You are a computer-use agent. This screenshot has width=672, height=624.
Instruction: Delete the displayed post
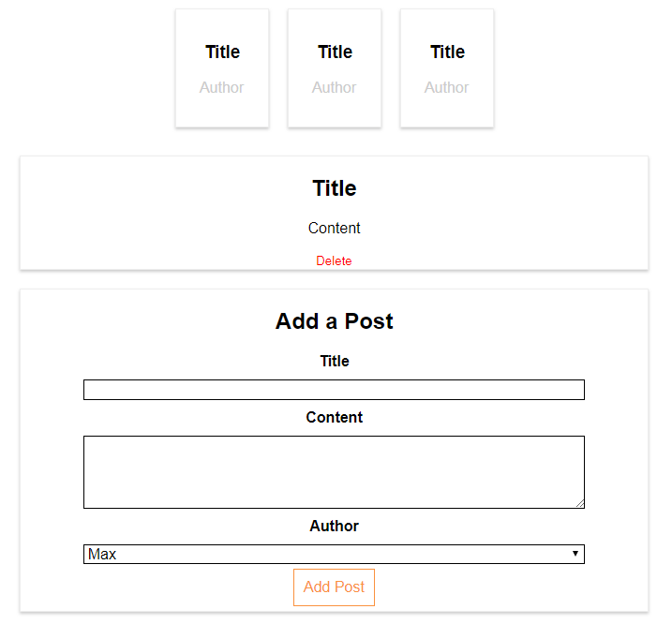(334, 260)
